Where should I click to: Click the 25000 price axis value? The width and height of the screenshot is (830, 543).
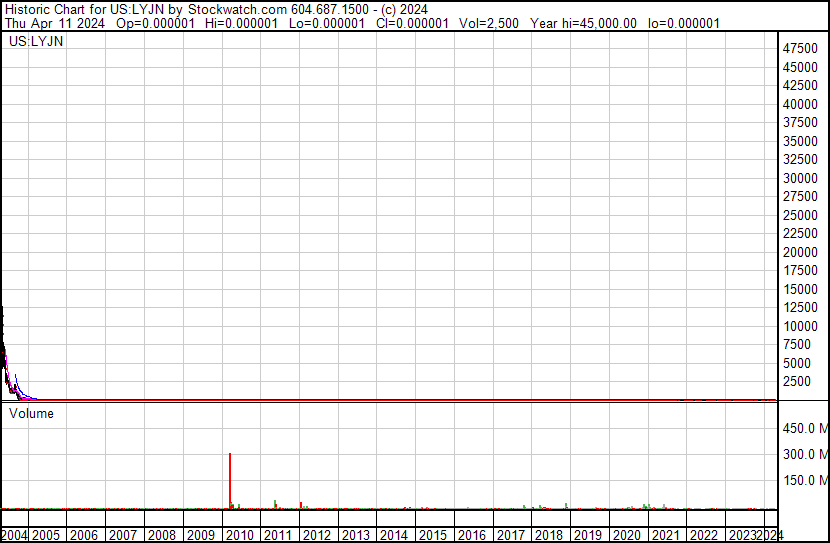tap(800, 215)
